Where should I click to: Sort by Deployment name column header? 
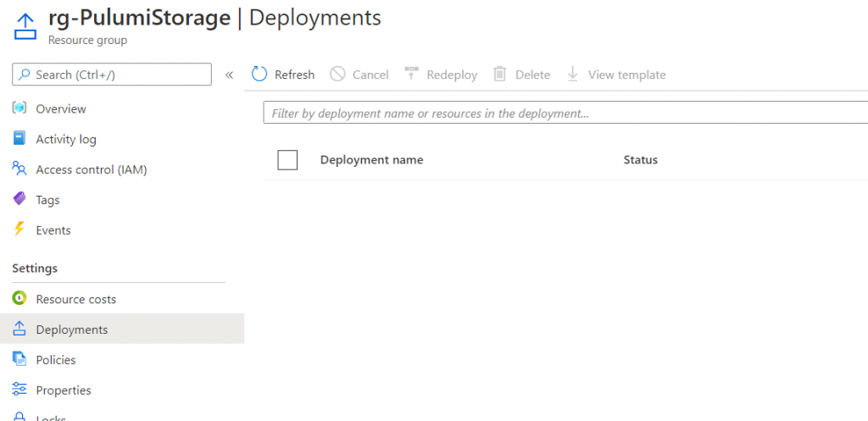pos(371,160)
